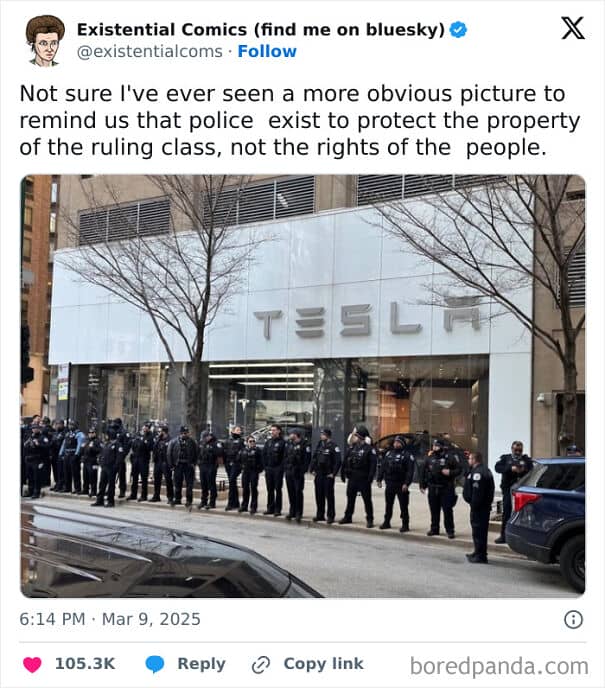Like the tweet with heart icon
Viewport: 605px width, 688px height.
pos(32,664)
